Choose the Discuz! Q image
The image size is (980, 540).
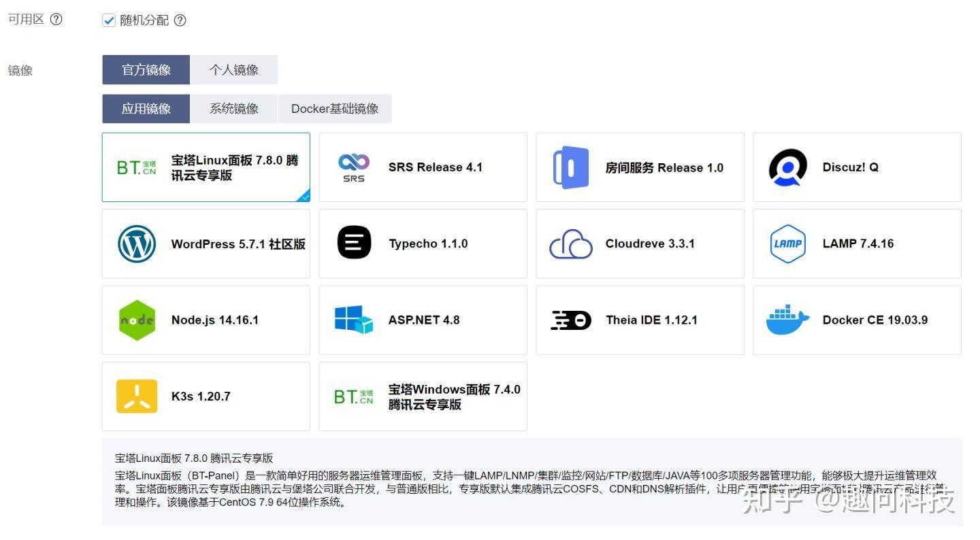857,167
